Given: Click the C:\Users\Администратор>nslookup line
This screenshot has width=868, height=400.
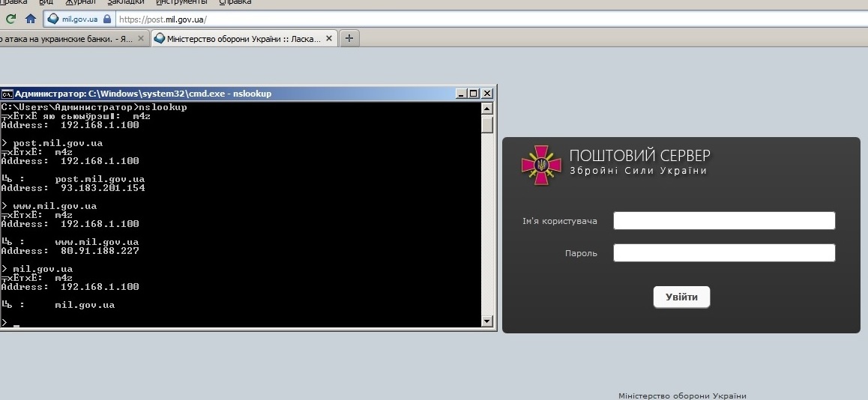Looking at the screenshot, I should [94, 107].
